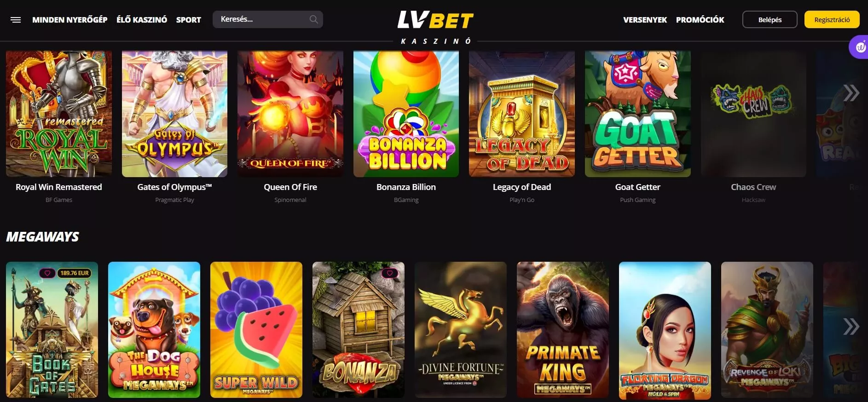
Task: Open the purple chat widget icon
Action: [x=859, y=47]
